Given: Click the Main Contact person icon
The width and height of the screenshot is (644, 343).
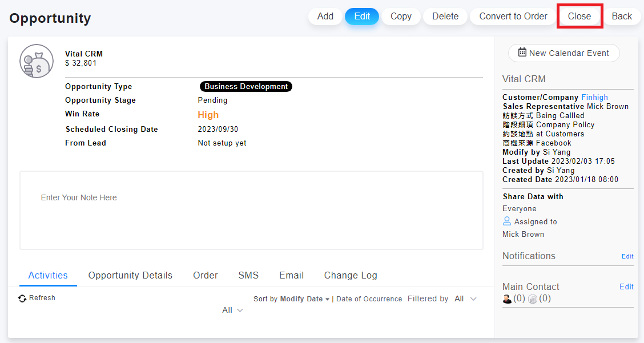Looking at the screenshot, I should tap(507, 298).
